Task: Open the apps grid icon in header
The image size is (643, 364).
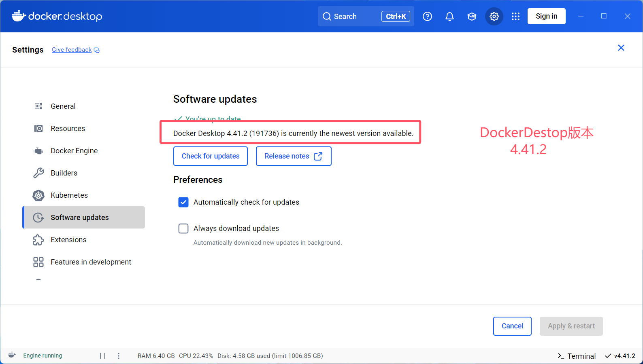Action: click(x=515, y=16)
